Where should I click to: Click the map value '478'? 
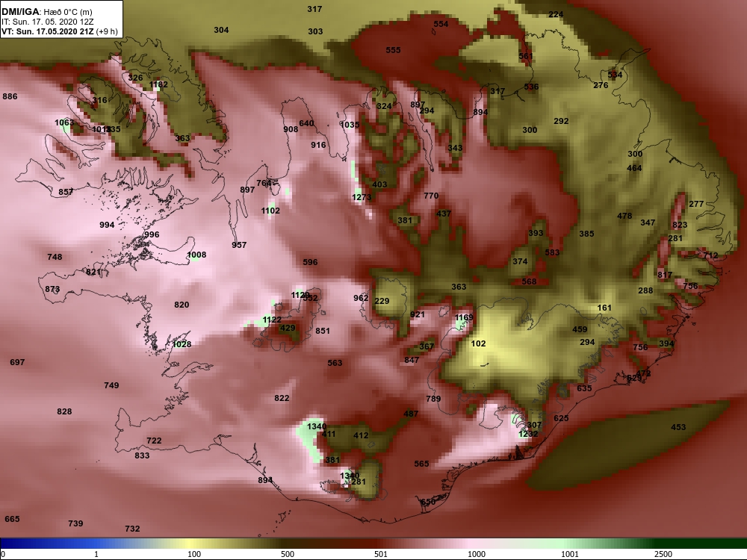(x=624, y=216)
